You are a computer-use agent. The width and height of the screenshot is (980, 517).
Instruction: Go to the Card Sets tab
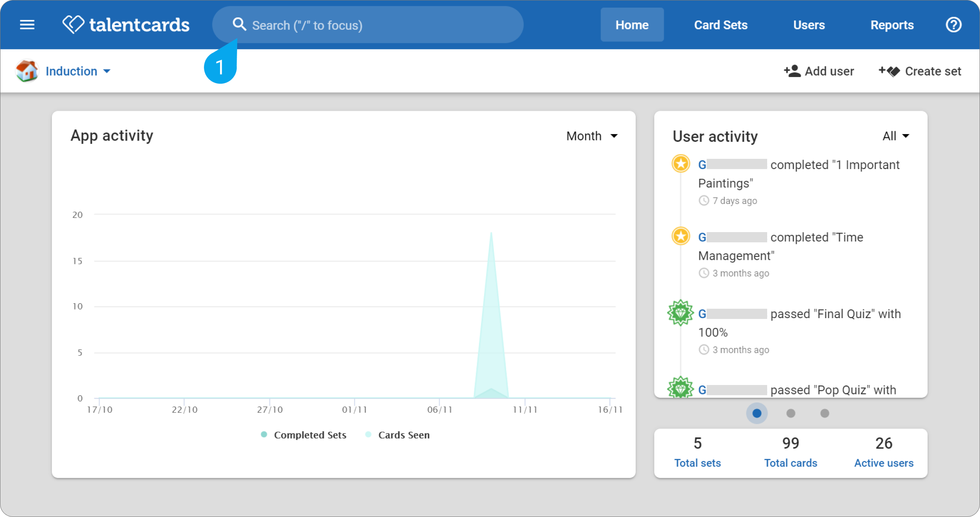pos(721,25)
